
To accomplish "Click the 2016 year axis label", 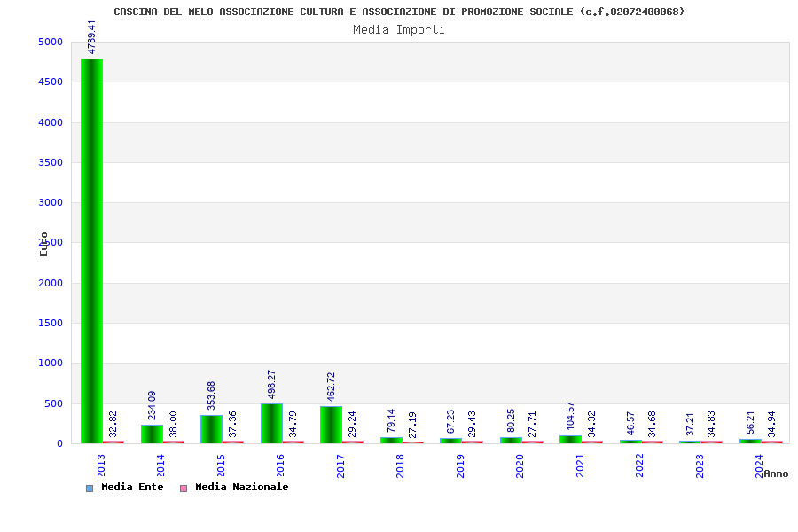I will coord(280,465).
